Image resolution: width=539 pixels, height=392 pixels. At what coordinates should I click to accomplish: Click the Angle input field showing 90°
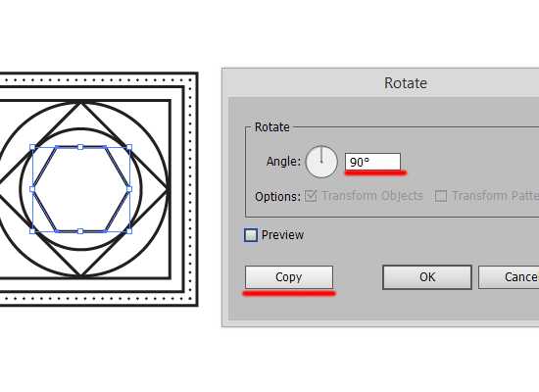[x=372, y=162]
